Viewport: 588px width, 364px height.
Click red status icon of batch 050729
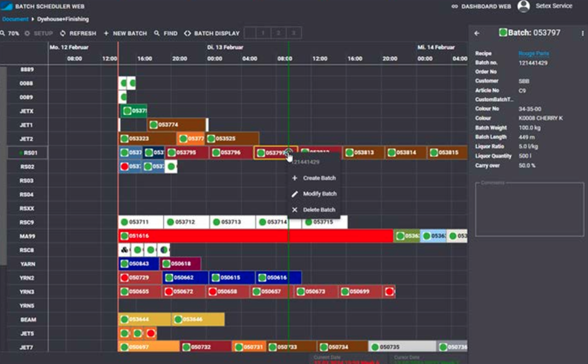(124, 278)
